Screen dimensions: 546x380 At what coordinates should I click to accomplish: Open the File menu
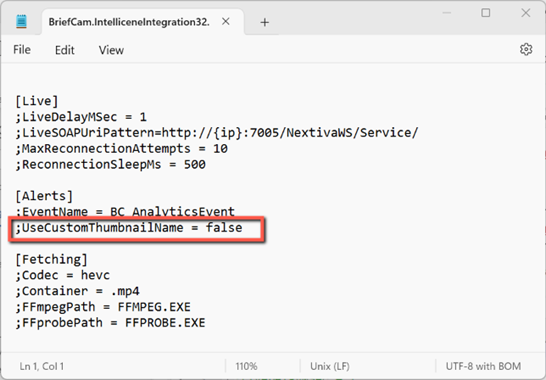tap(22, 50)
